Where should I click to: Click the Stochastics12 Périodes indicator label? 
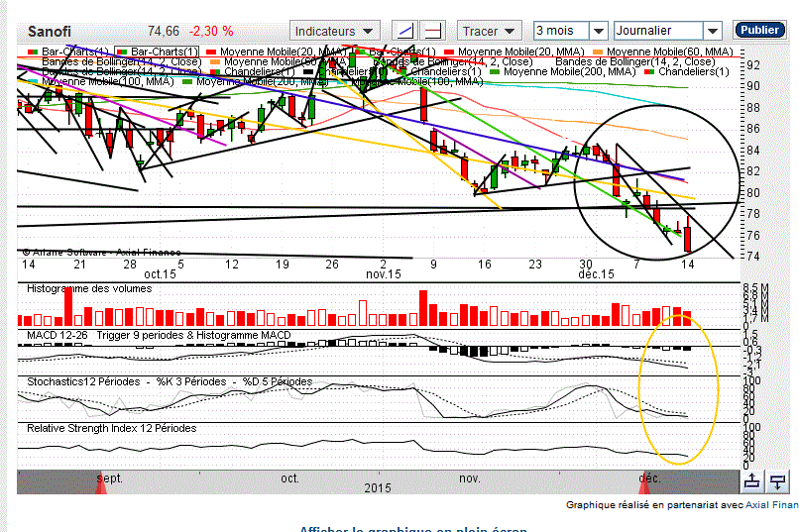[83, 381]
